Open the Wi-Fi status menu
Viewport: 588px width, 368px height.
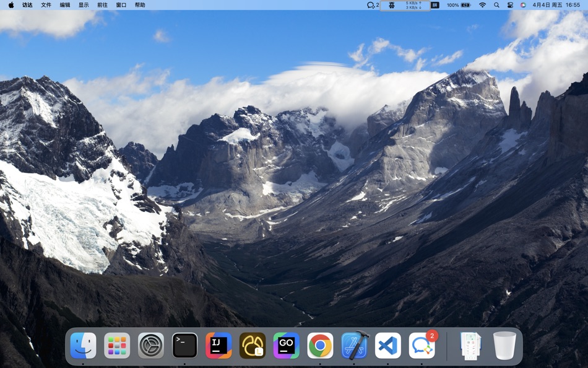[x=482, y=6]
